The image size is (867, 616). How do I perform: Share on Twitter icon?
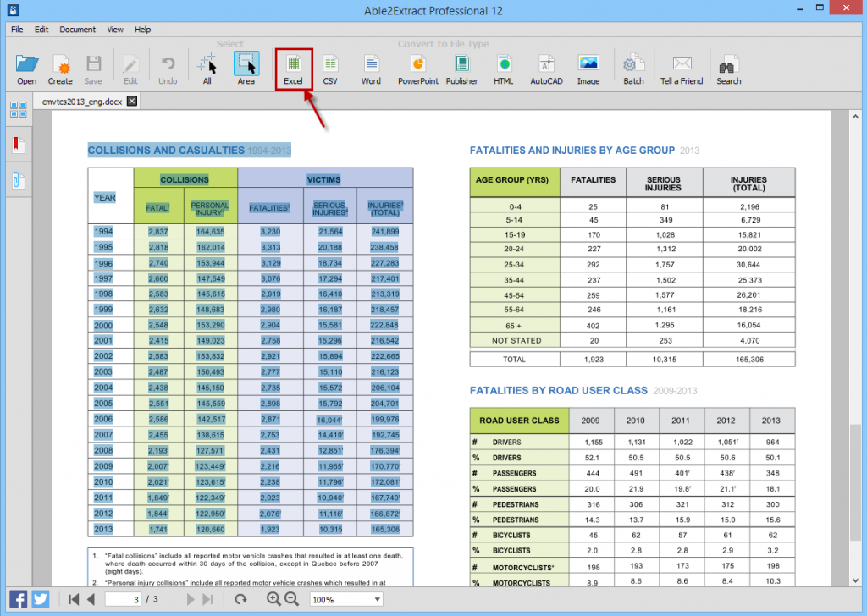pyautogui.click(x=41, y=599)
